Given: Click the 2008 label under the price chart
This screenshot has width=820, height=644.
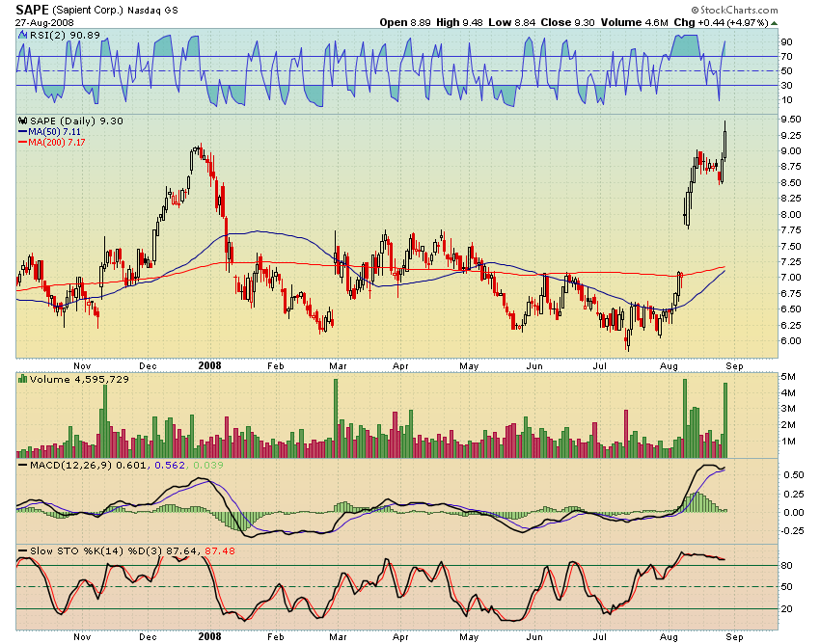Looking at the screenshot, I should tap(209, 365).
